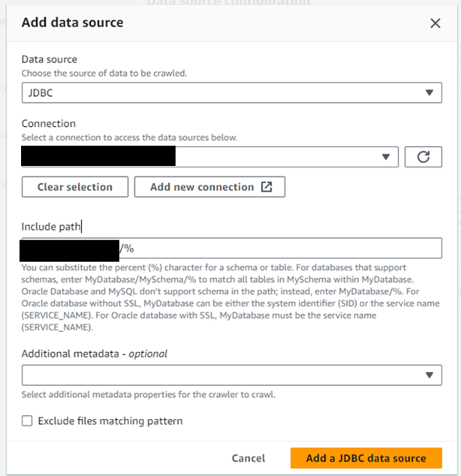This screenshot has width=461, height=476.
Task: Close the Add data source dialog
Action: point(435,23)
